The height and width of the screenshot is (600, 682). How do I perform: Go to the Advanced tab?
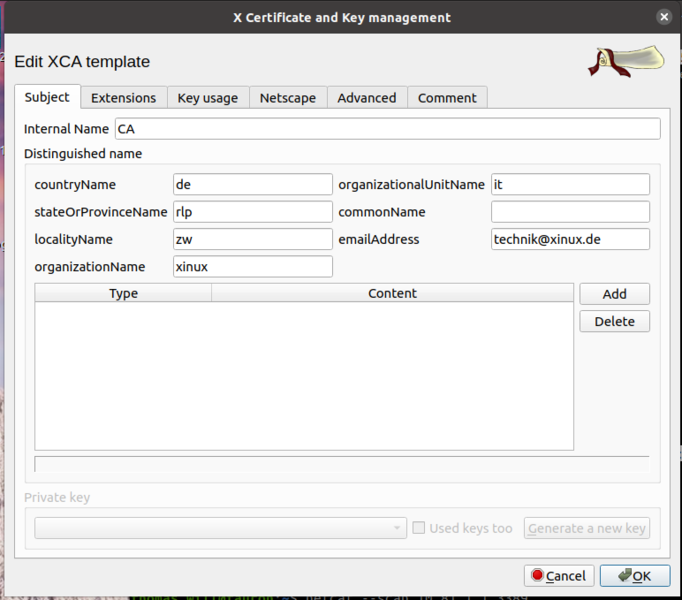[x=366, y=97]
